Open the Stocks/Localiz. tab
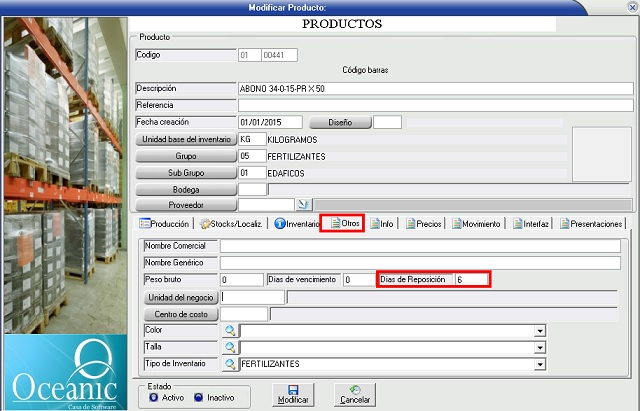Image resolution: width=640 pixels, height=411 pixels. pyautogui.click(x=231, y=224)
